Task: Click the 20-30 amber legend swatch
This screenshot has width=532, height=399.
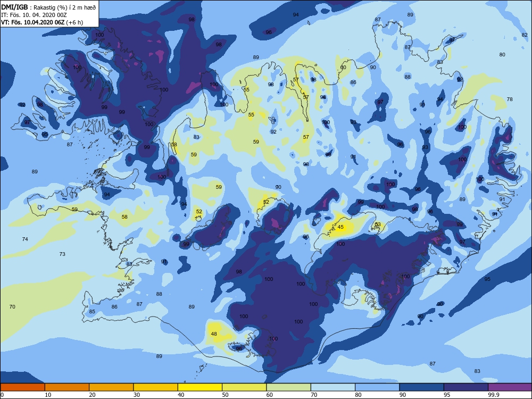Action: click(111, 387)
